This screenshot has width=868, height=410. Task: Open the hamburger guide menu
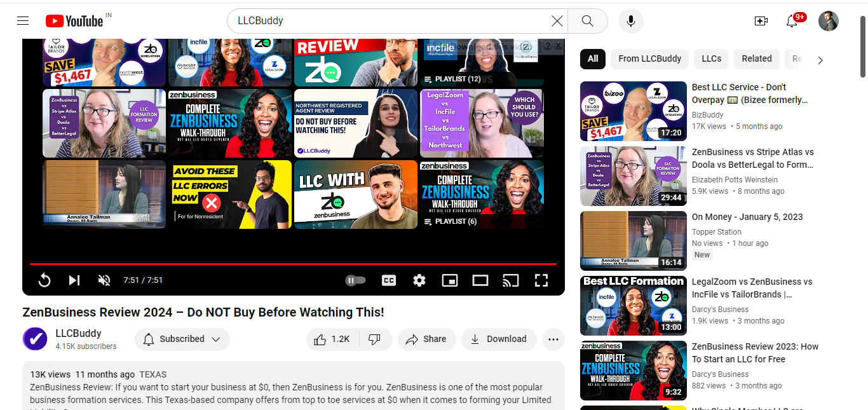(23, 21)
